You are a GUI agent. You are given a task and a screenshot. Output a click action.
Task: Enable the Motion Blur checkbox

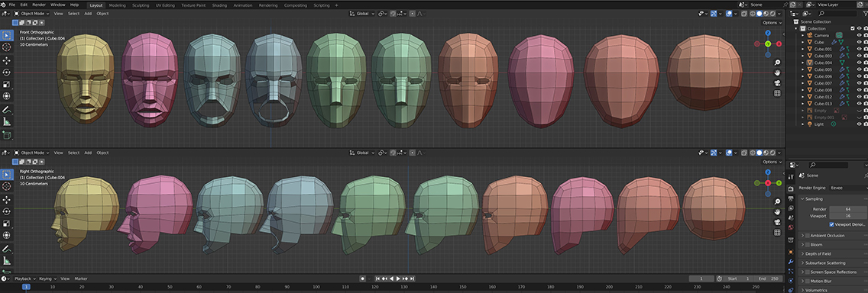tap(807, 282)
